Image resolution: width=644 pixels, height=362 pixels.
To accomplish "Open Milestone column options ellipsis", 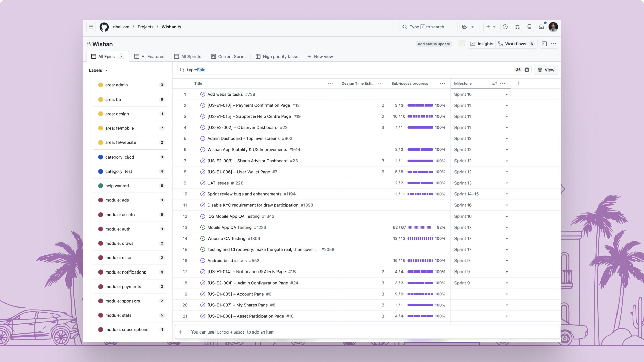I will tap(503, 83).
